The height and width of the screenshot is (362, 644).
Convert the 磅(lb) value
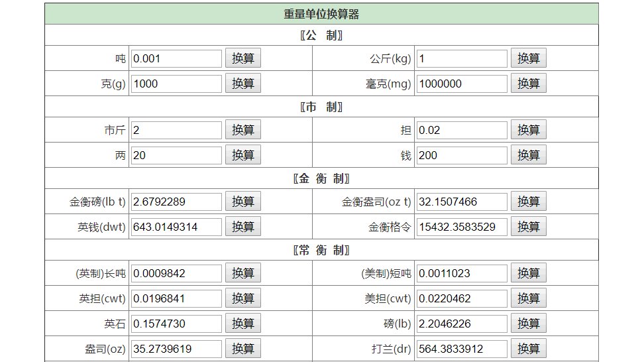(528, 324)
